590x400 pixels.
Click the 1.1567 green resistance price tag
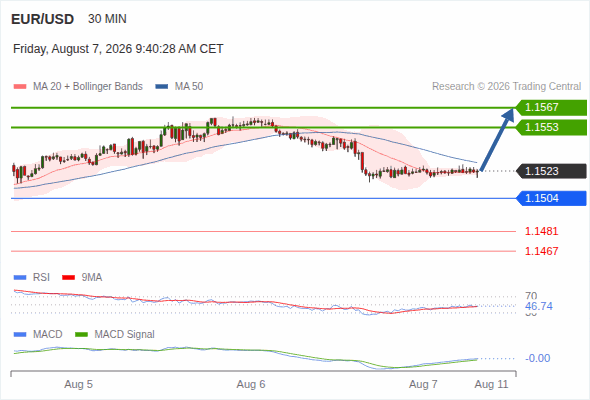click(551, 108)
